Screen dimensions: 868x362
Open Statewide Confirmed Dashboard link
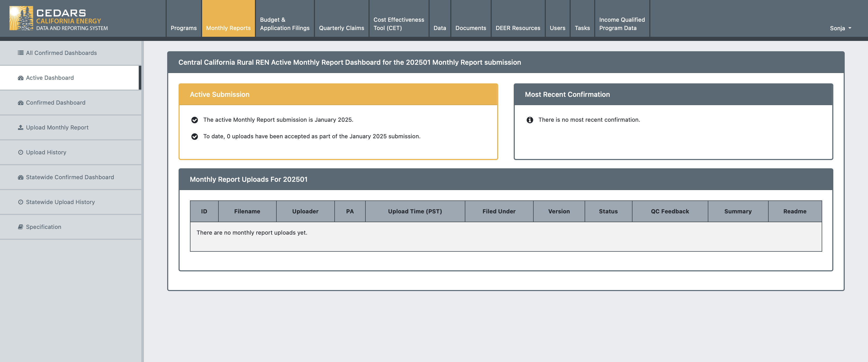(x=70, y=177)
